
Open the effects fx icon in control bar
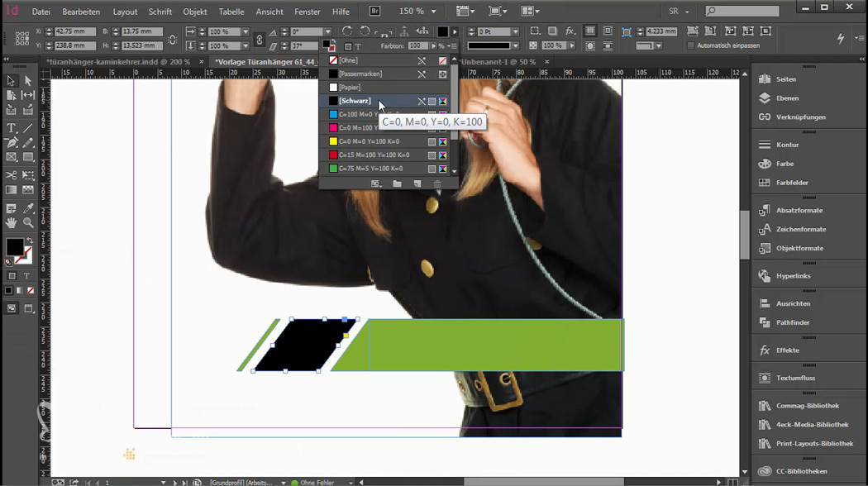point(570,31)
